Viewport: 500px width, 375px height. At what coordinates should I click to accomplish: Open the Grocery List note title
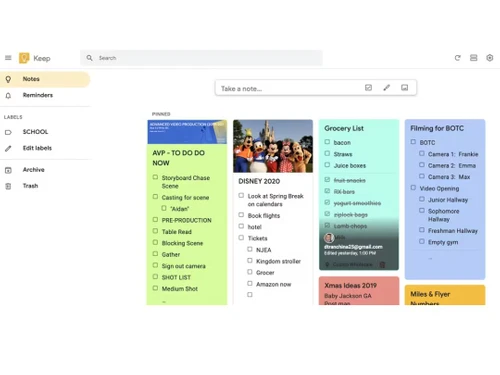[344, 128]
